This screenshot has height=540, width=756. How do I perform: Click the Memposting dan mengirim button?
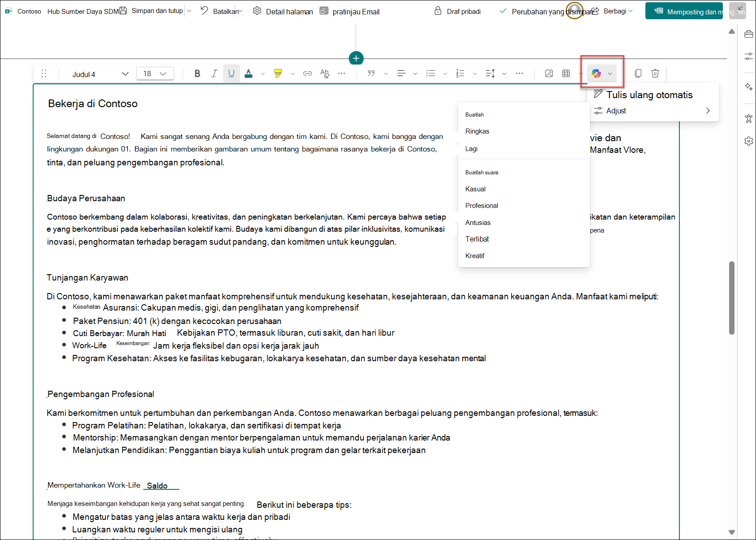(684, 11)
